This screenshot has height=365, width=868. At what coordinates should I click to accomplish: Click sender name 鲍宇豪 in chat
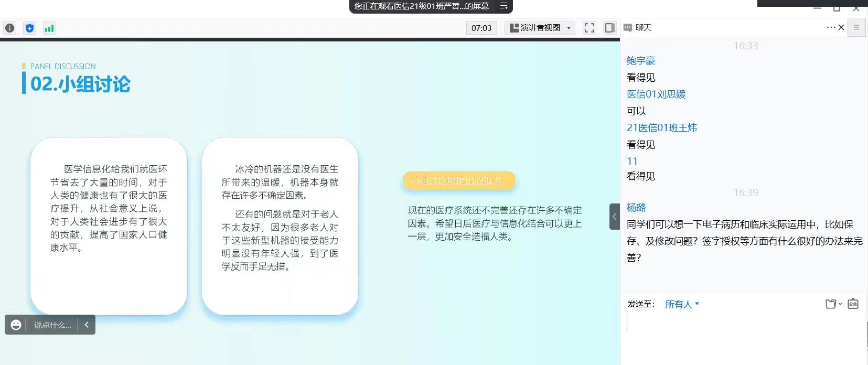(x=641, y=61)
